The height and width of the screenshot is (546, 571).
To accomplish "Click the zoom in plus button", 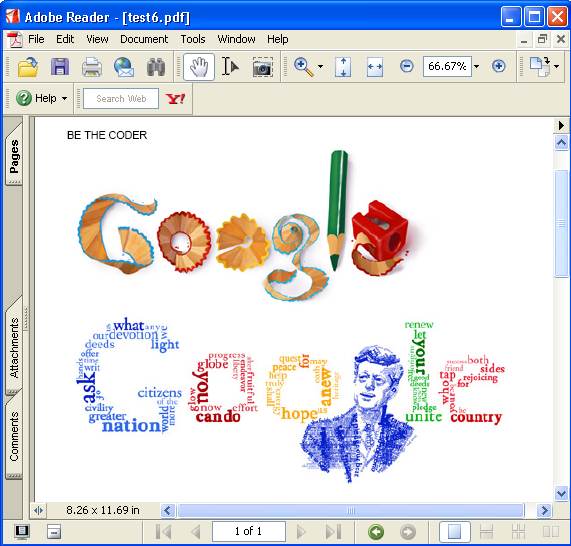I will click(499, 66).
